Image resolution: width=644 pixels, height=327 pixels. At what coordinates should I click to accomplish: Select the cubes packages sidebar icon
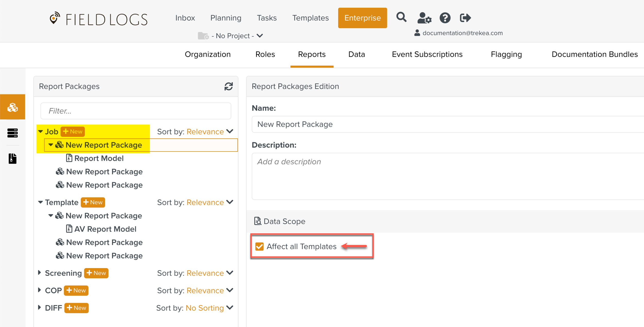[x=13, y=107]
